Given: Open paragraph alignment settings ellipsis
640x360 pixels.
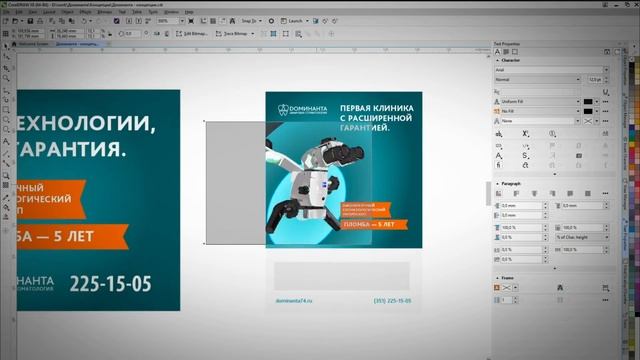Looking at the screenshot, I should click(x=605, y=193).
